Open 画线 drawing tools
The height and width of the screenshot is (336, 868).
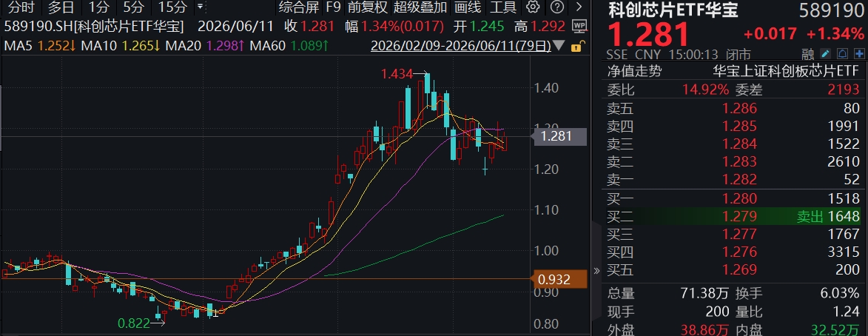pos(467,7)
